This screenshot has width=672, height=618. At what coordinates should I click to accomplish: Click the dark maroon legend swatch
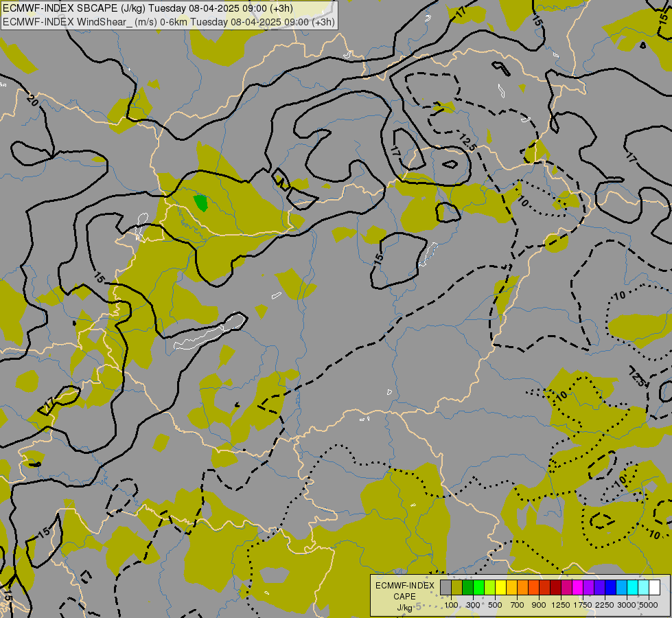click(555, 588)
